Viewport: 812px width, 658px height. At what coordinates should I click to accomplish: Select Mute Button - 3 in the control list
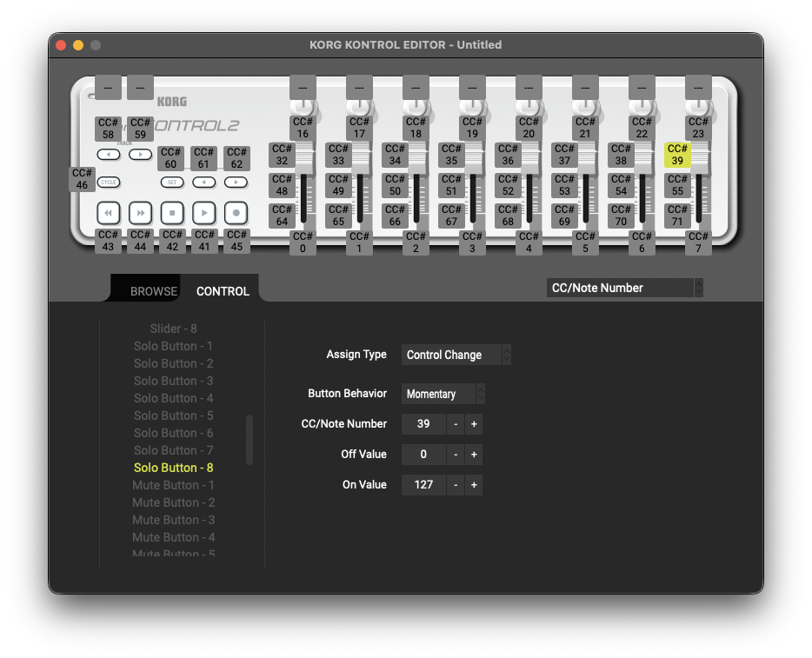pos(173,520)
